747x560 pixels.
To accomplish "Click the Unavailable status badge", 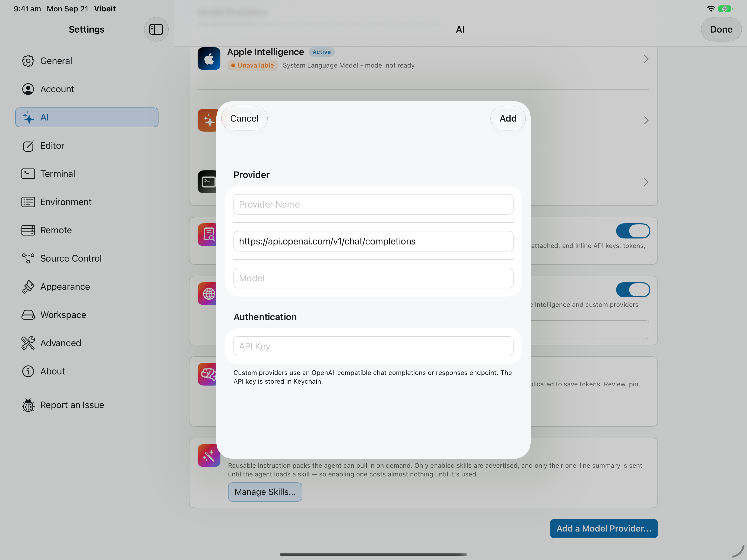I will 252,65.
